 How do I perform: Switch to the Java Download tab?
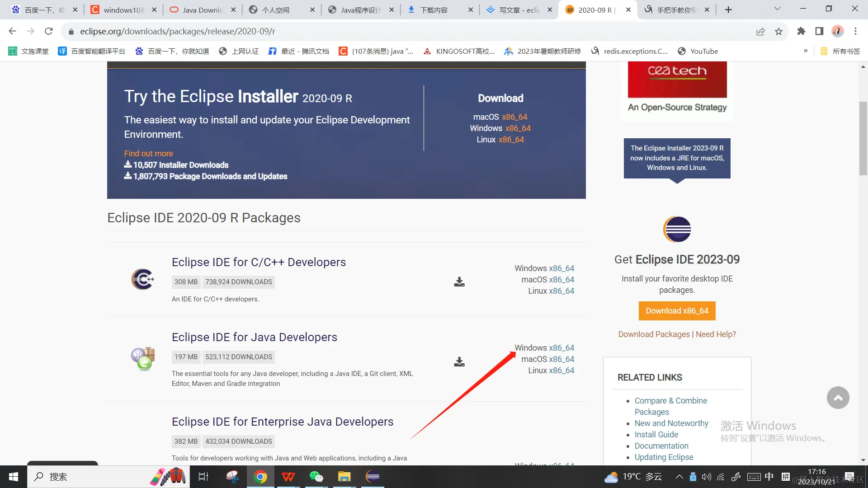202,9
